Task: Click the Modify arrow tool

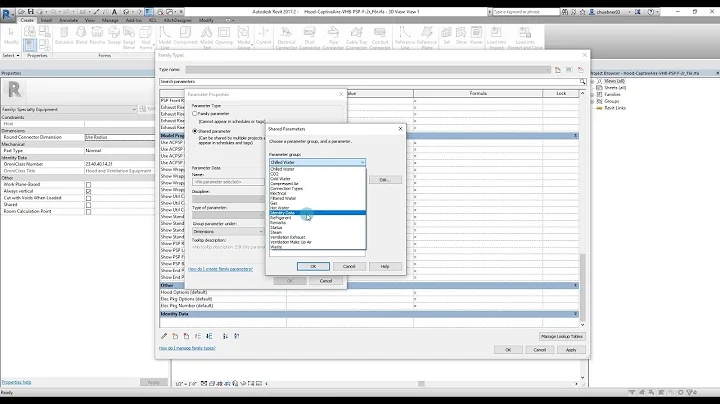Action: (x=11, y=36)
